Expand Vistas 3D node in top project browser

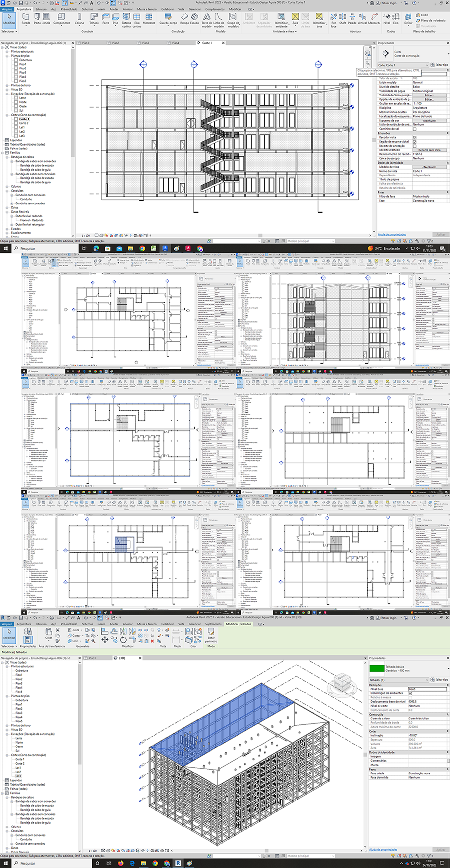click(x=7, y=90)
